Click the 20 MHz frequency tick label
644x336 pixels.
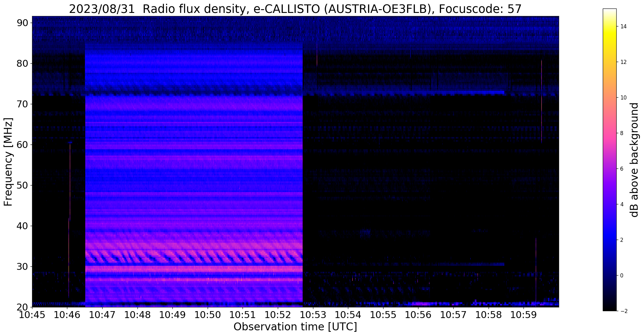coord(23,307)
